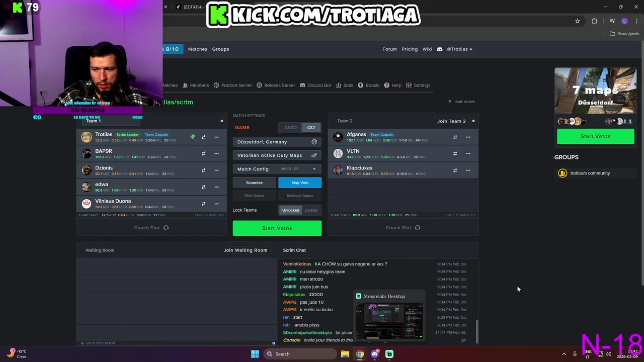Expand the Match Config dropdown
644x362 pixels.
point(277,169)
